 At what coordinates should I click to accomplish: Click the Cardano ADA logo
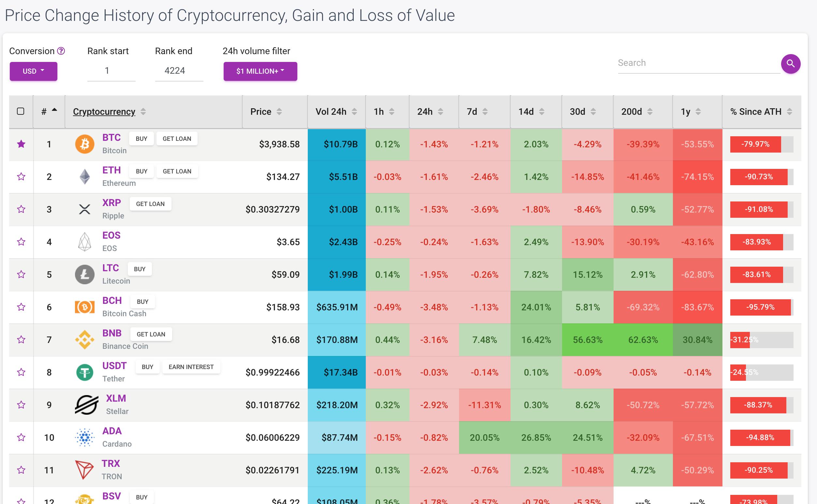(x=85, y=437)
